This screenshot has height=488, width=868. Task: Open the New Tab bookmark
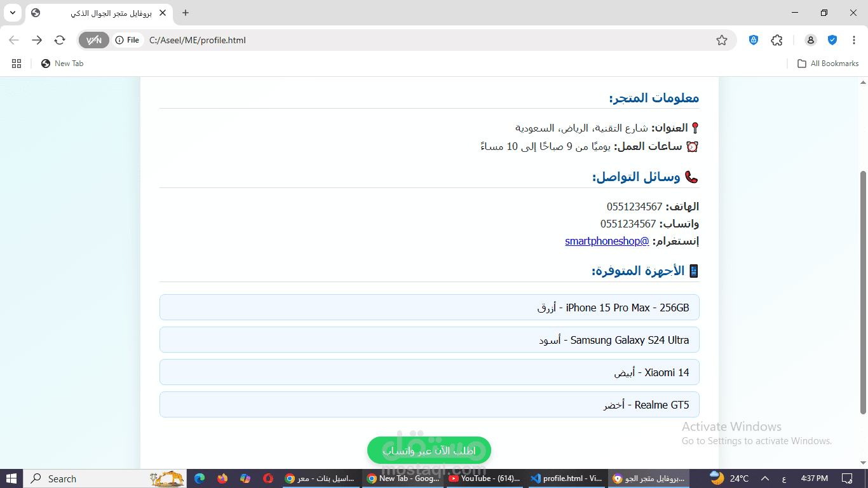click(x=62, y=64)
